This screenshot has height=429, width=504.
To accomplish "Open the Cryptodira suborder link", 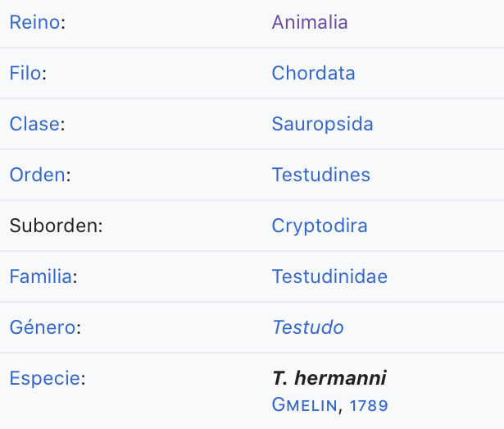I will click(x=320, y=226).
